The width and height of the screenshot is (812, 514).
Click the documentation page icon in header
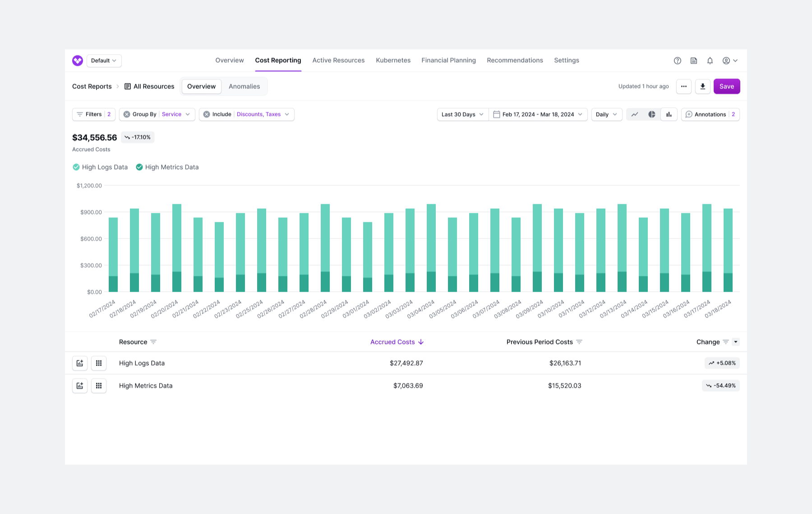[693, 60]
